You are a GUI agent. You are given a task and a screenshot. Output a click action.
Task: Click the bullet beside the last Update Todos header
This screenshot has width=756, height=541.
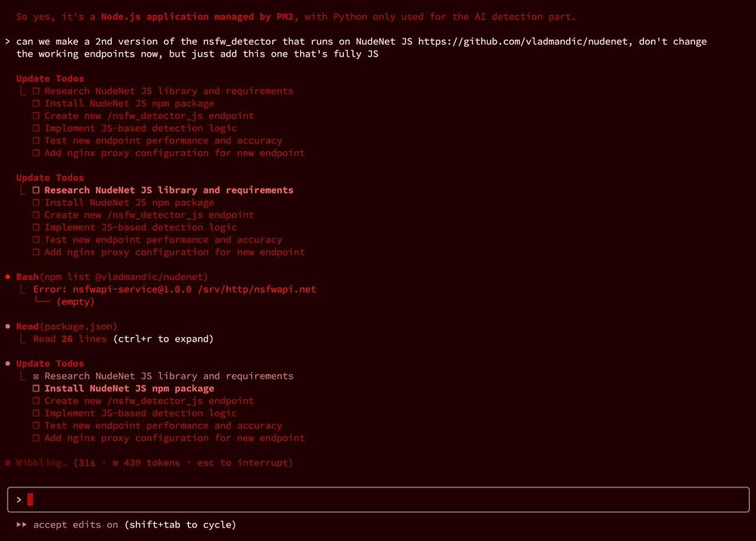coord(8,363)
